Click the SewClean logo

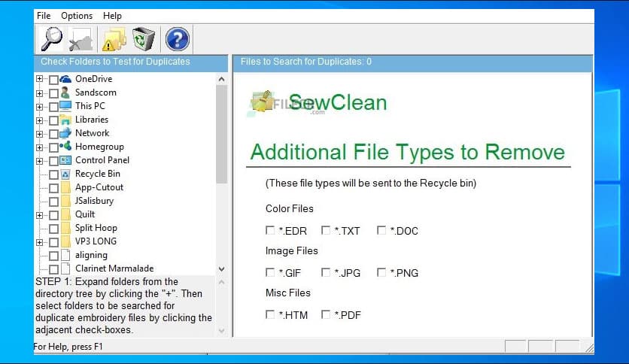coord(318,102)
